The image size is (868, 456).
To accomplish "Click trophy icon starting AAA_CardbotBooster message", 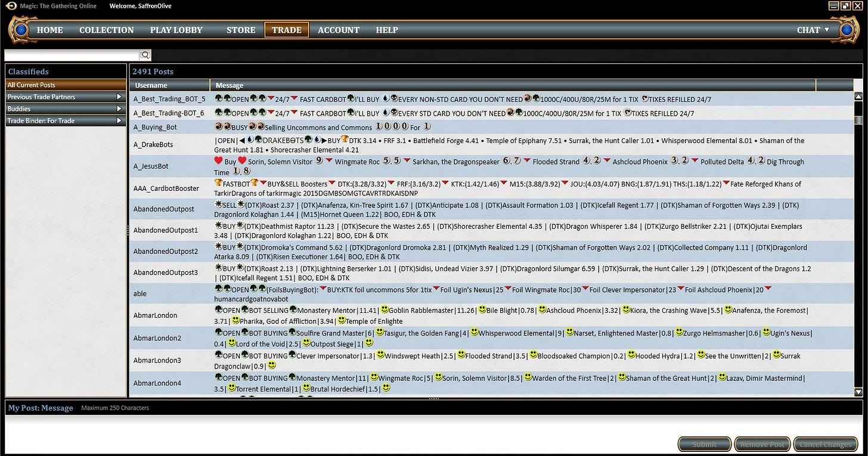I will tap(218, 183).
